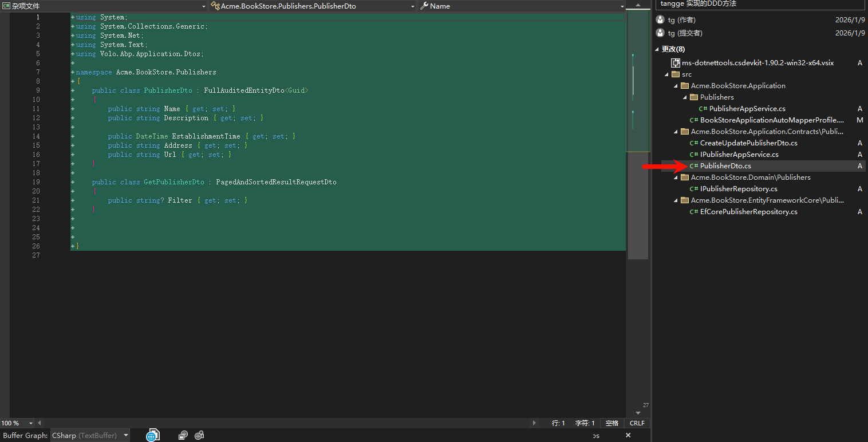Click the A status of EfCorePublisherRepository.cs
868x442 pixels.
[859, 212]
